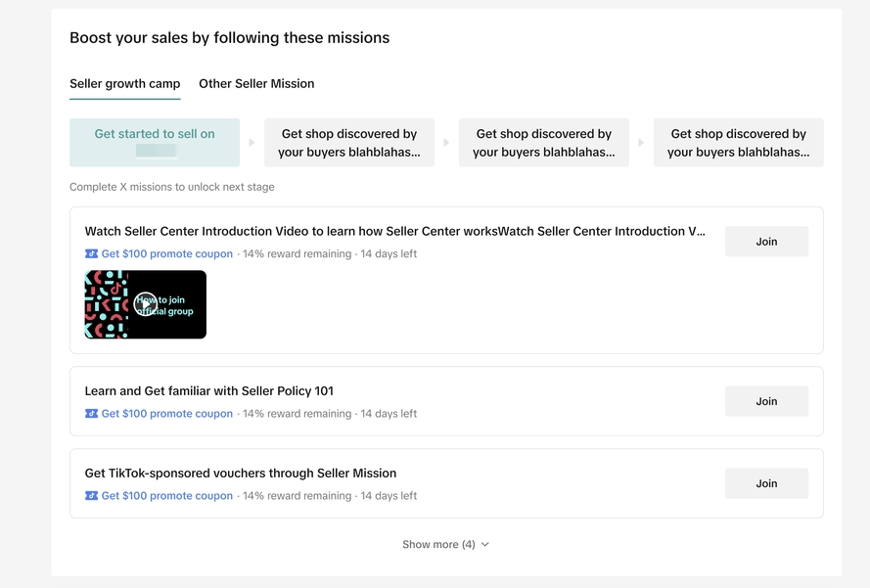This screenshot has height=588, width=870.
Task: Select the second stage 'Get shop discovered' step
Action: (x=349, y=143)
